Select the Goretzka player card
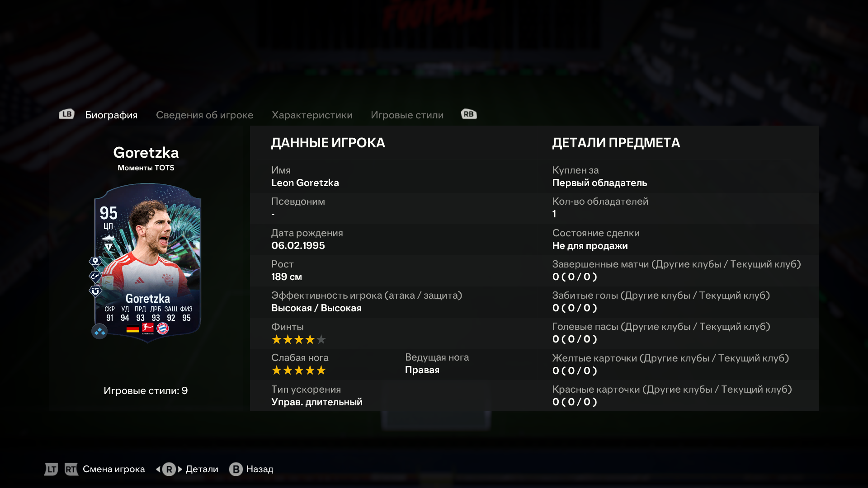 point(147,263)
